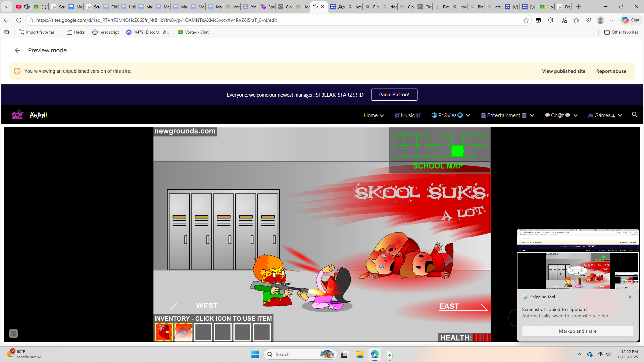This screenshot has width=644, height=362.
Task: Expand the Entertainment menu chevron
Action: [x=532, y=115]
